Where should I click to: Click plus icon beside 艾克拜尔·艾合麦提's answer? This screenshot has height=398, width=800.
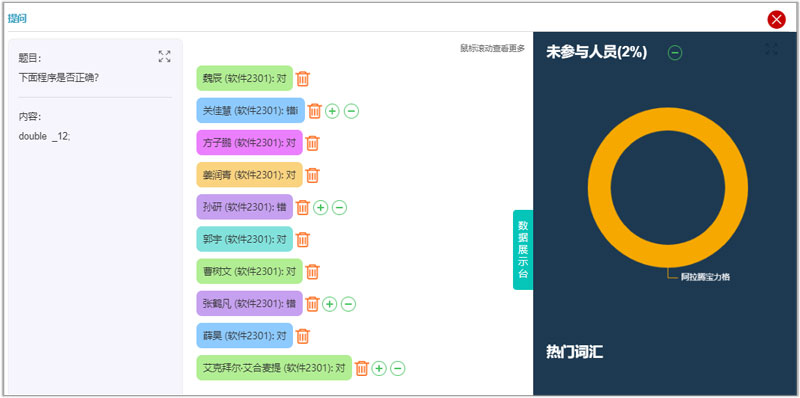pos(379,368)
